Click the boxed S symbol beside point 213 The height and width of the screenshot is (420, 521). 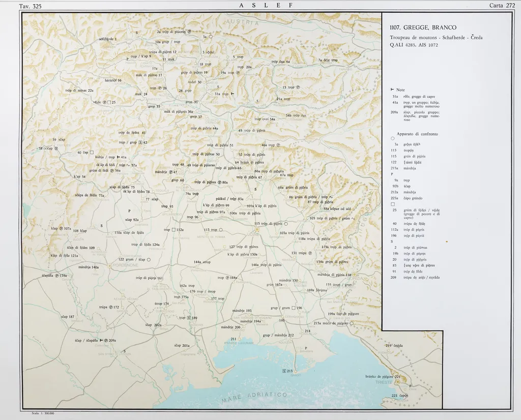click(x=284, y=371)
